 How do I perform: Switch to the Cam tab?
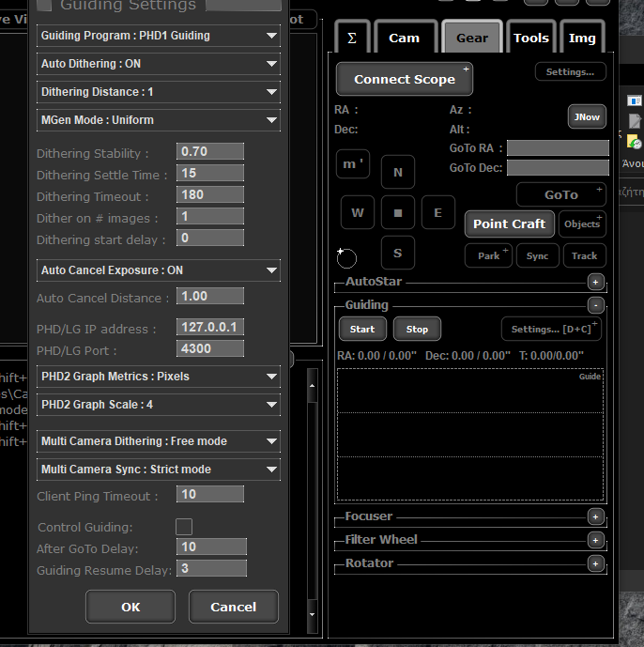[404, 39]
